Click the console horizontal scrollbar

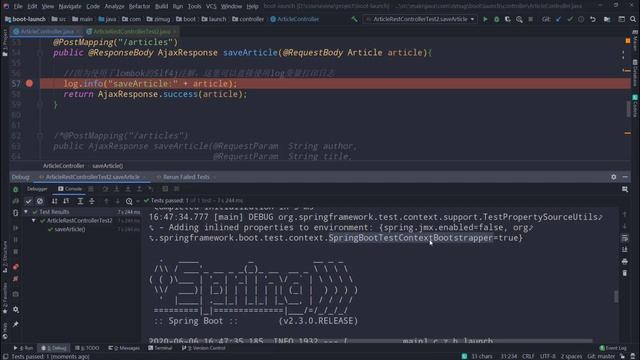click(370, 341)
